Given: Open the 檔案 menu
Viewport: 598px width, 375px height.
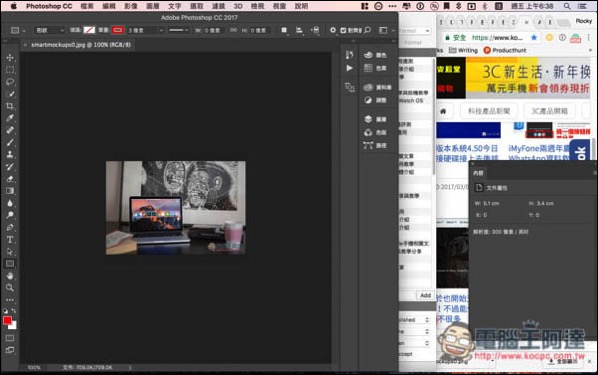Looking at the screenshot, I should click(87, 6).
